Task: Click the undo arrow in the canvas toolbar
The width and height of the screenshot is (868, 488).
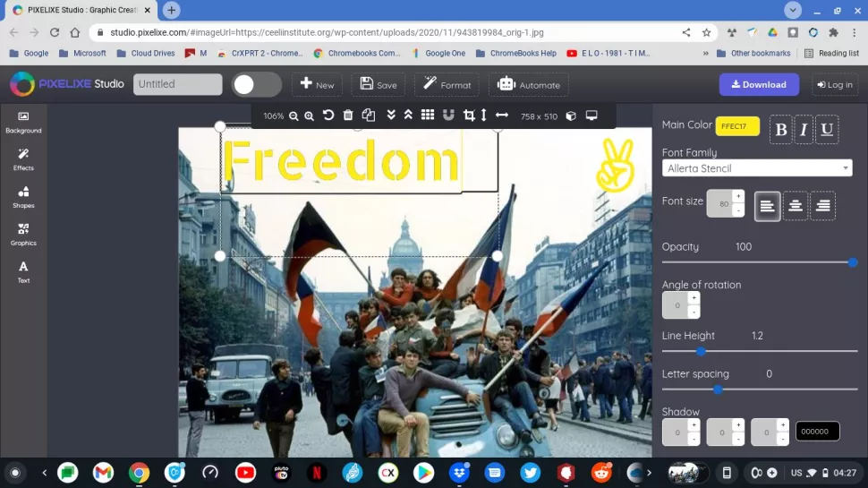Action: (328, 116)
